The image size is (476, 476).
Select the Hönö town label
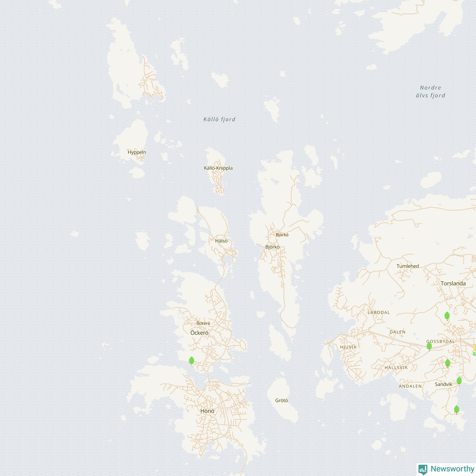tap(207, 411)
